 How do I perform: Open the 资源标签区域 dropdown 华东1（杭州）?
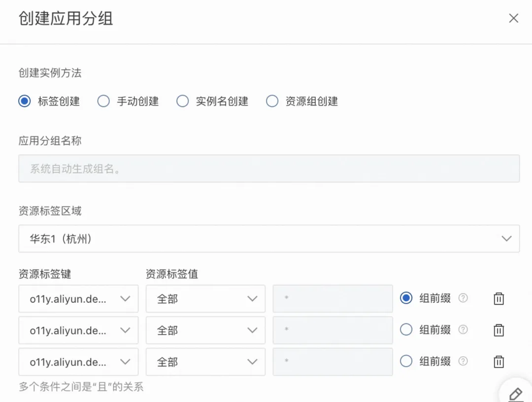269,239
